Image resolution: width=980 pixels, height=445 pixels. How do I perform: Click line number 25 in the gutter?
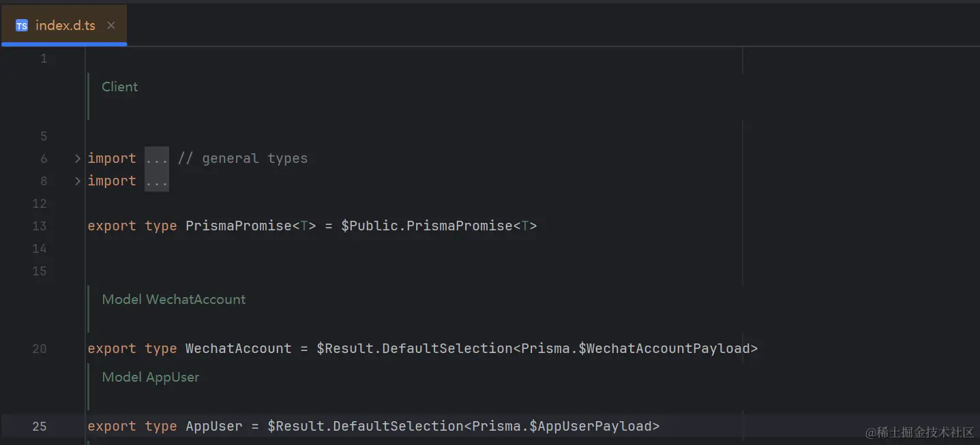[x=40, y=427]
